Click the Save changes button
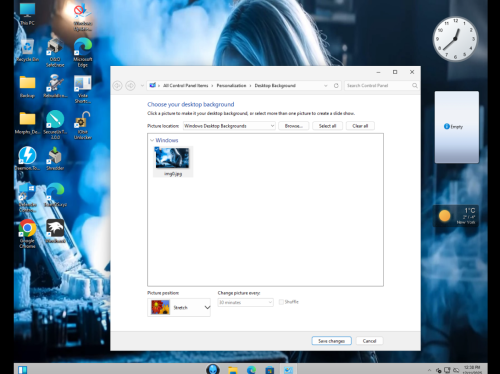Viewport: 500px width, 374px height. (x=331, y=341)
